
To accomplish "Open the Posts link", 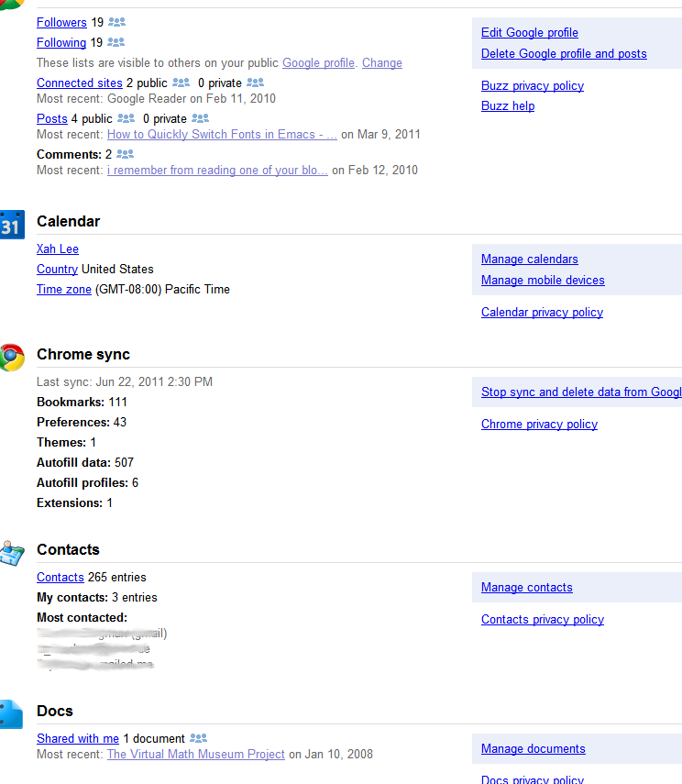I will click(52, 119).
